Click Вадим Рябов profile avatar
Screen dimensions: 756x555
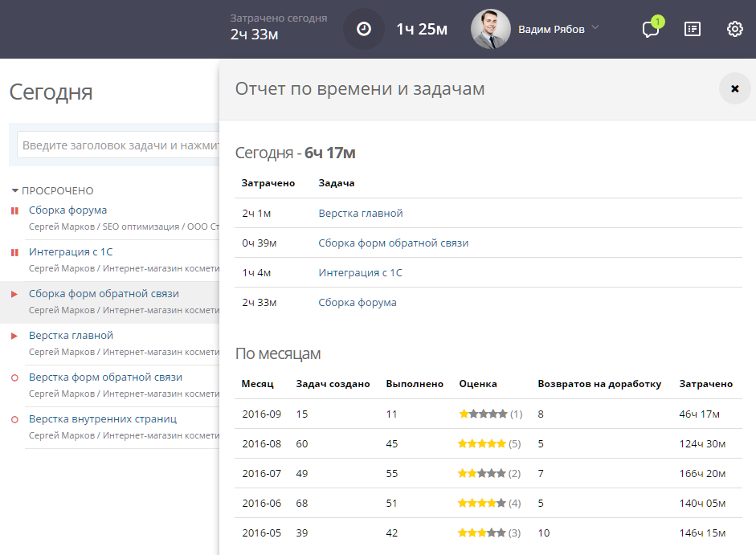coord(490,29)
